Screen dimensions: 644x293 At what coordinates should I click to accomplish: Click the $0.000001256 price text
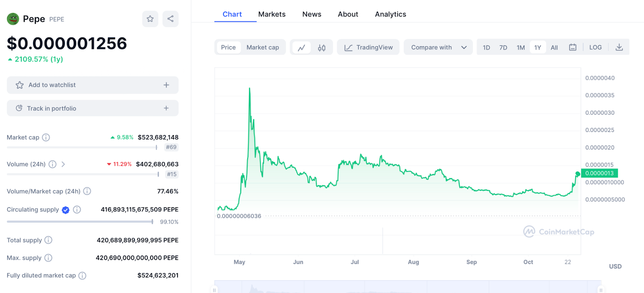(67, 43)
